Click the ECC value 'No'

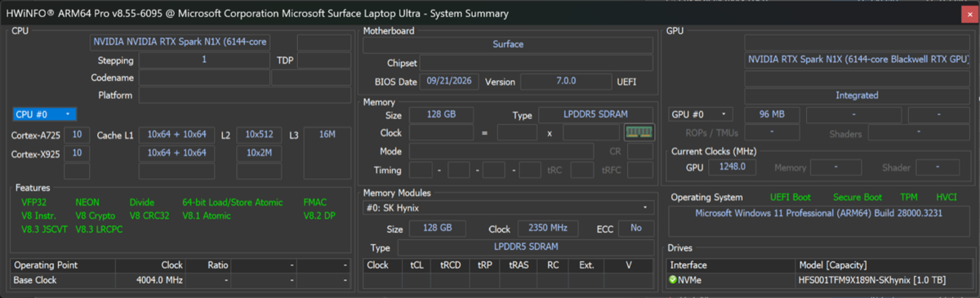click(x=636, y=229)
